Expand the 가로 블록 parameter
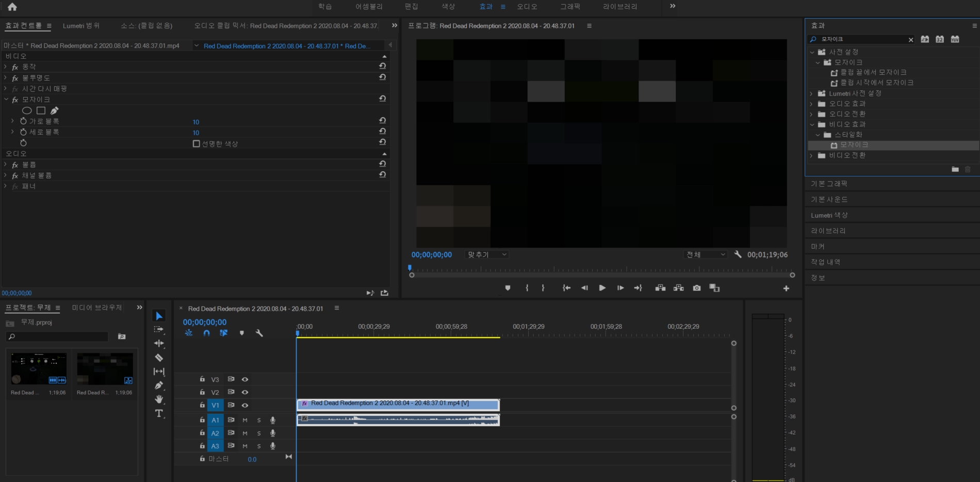Viewport: 980px width, 482px height. coord(12,121)
